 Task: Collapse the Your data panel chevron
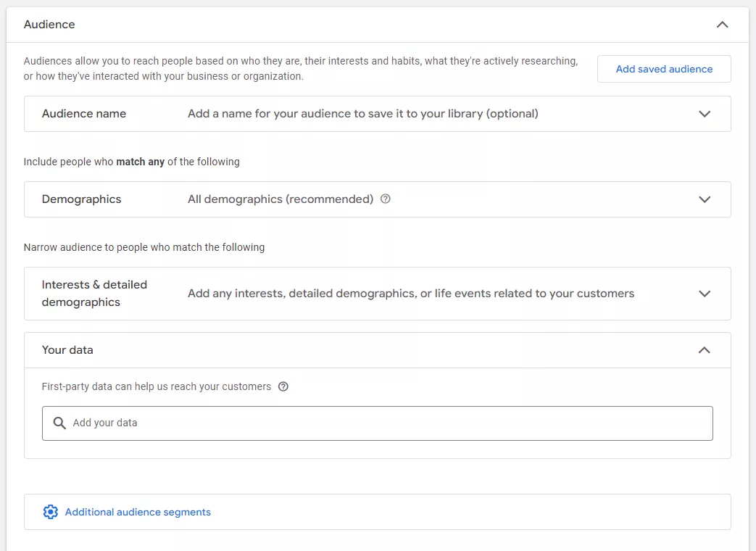click(704, 350)
